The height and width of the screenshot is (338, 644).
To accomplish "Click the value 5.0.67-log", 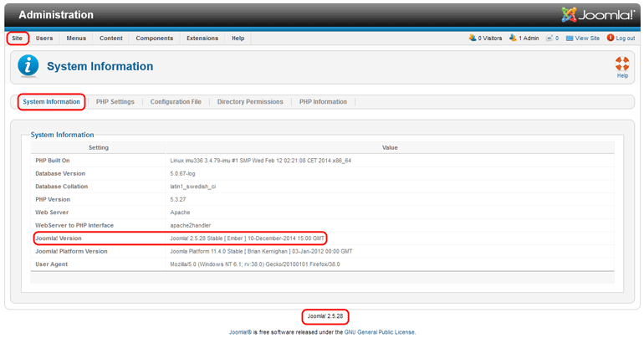I will coord(183,174).
